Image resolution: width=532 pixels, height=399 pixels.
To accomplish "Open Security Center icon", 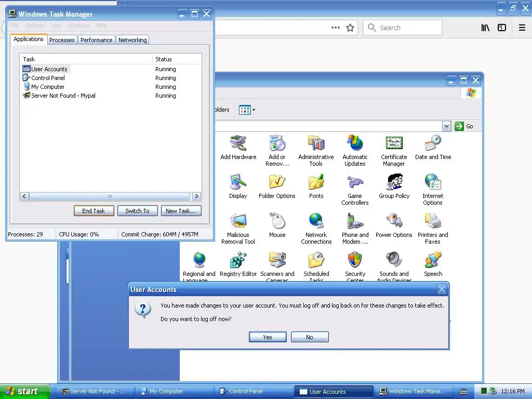I will (x=355, y=267).
